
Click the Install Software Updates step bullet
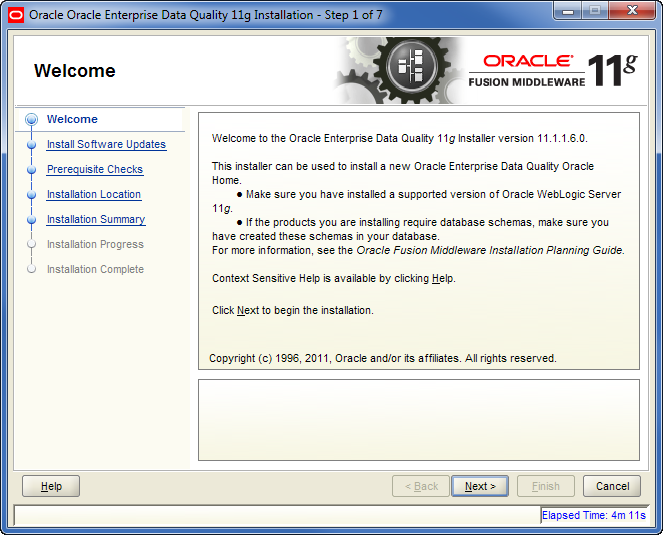click(x=32, y=145)
